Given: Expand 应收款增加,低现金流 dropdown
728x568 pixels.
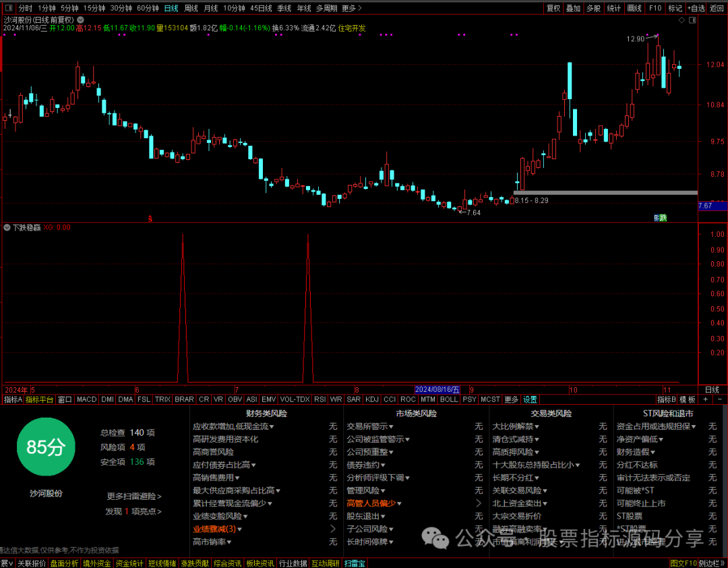Looking at the screenshot, I should coord(233,426).
